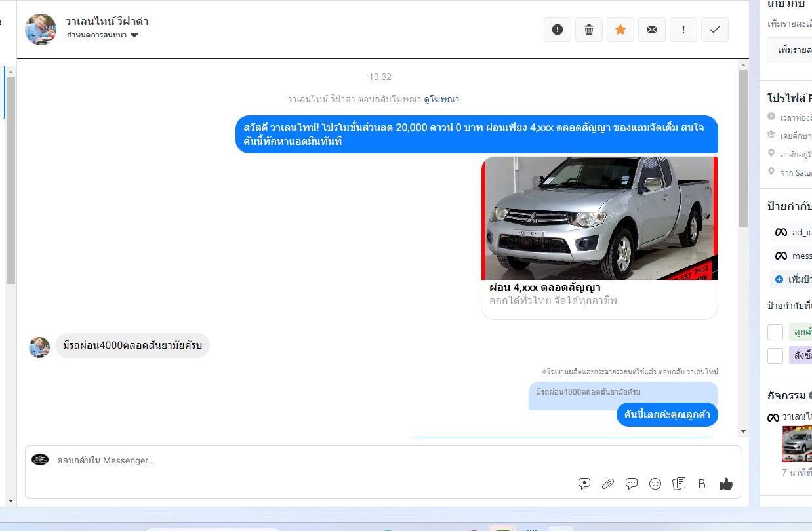Tick the checkbox beside the purple suggested label
The width and height of the screenshot is (812, 531).
(775, 356)
